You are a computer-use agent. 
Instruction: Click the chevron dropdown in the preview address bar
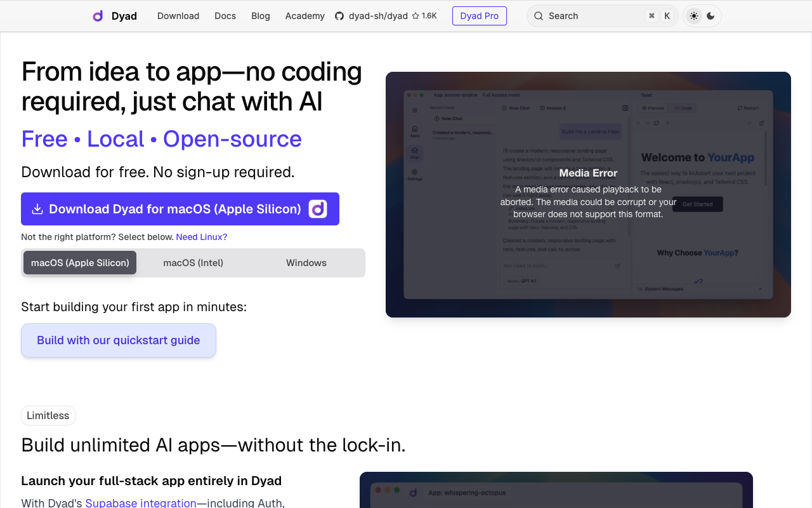(750, 123)
